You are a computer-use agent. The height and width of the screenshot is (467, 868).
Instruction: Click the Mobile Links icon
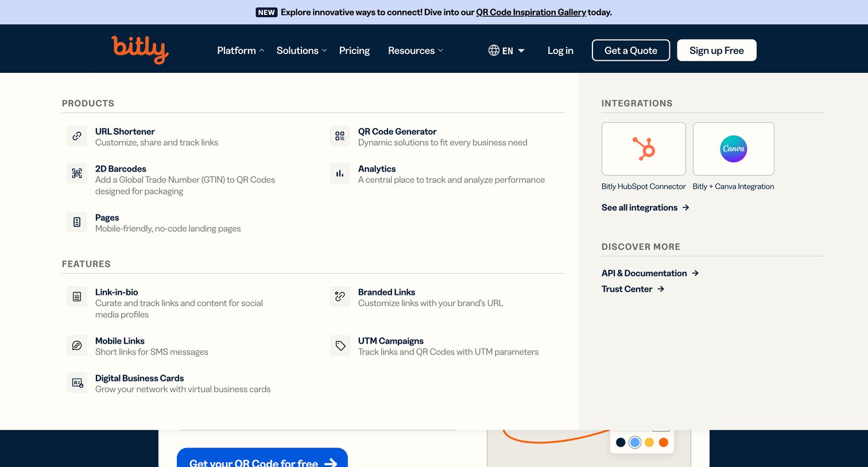tap(77, 345)
